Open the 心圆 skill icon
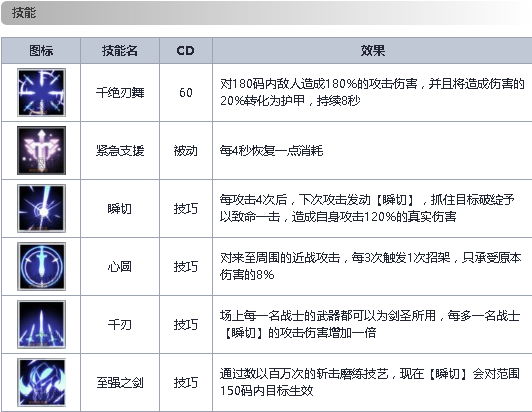This screenshot has width=532, height=412. point(41,266)
